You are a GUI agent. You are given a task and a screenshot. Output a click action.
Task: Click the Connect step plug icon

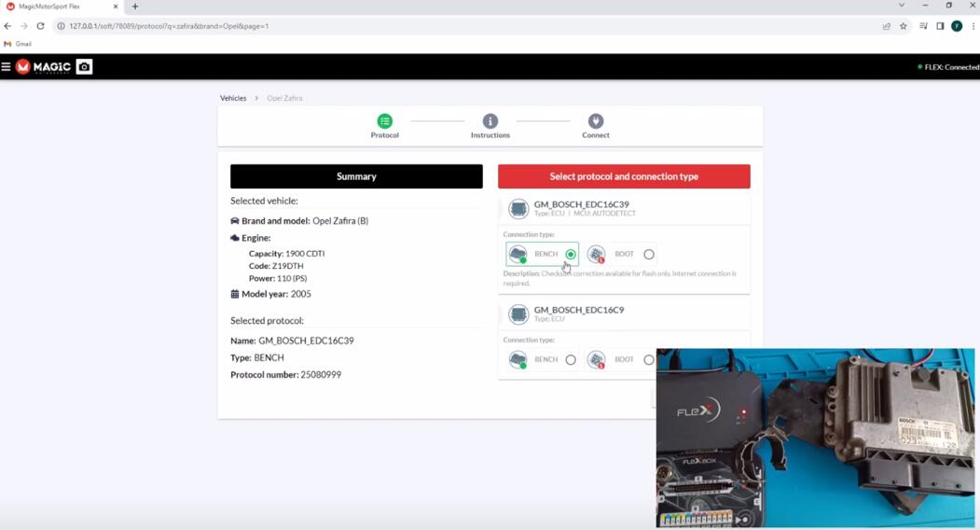click(x=596, y=120)
